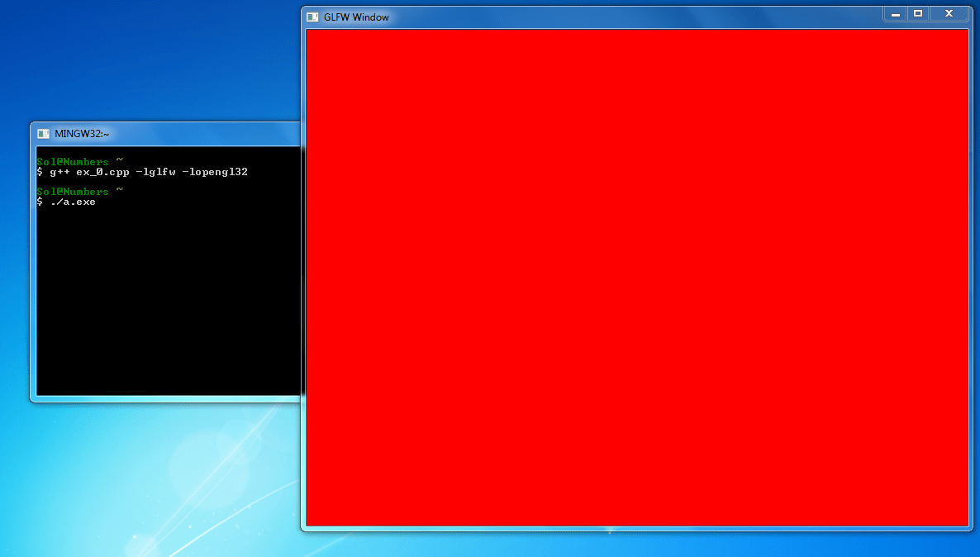
Task: Click the GLFW Window application icon
Action: [x=311, y=16]
